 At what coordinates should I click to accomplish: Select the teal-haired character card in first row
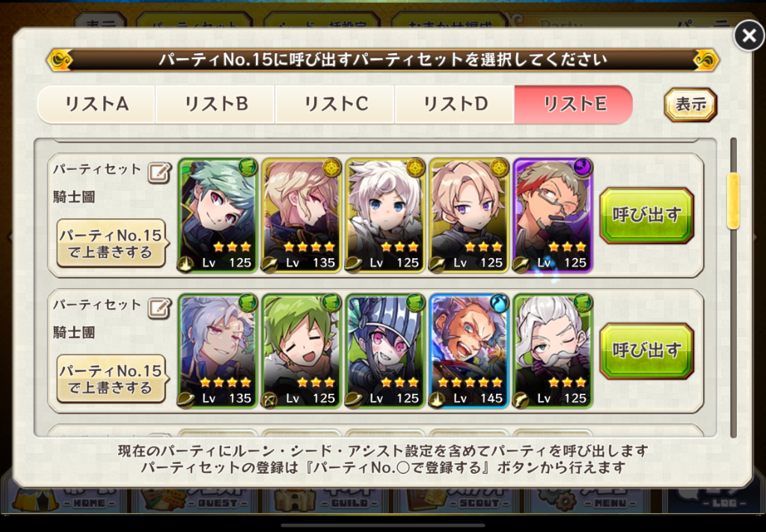point(218,215)
